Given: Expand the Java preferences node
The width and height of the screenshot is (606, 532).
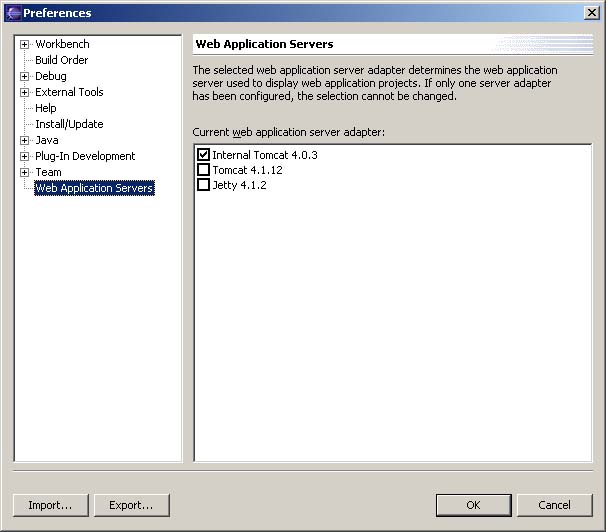Looking at the screenshot, I should (x=24, y=140).
